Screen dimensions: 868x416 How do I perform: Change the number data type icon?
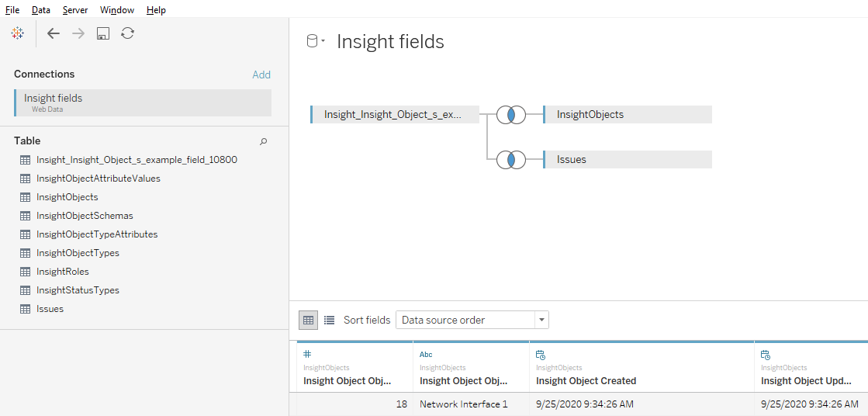click(307, 354)
